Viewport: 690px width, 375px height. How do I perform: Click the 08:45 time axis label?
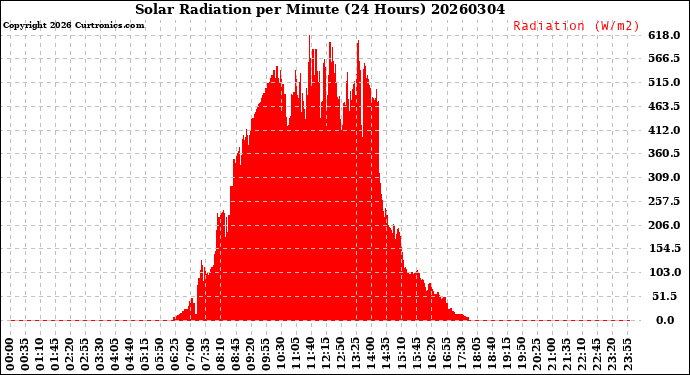click(235, 355)
